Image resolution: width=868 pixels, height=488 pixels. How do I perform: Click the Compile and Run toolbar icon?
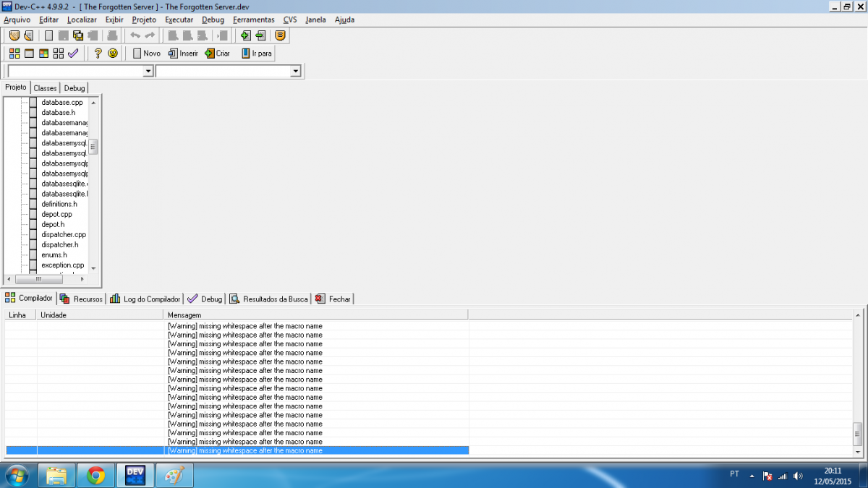(x=44, y=53)
